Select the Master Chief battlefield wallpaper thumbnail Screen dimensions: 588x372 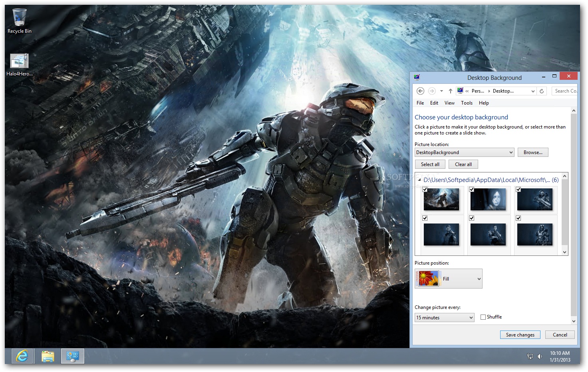(x=441, y=199)
